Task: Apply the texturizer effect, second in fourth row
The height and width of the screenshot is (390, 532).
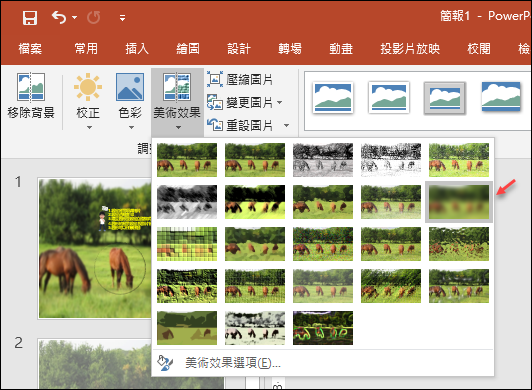Action: coord(255,286)
